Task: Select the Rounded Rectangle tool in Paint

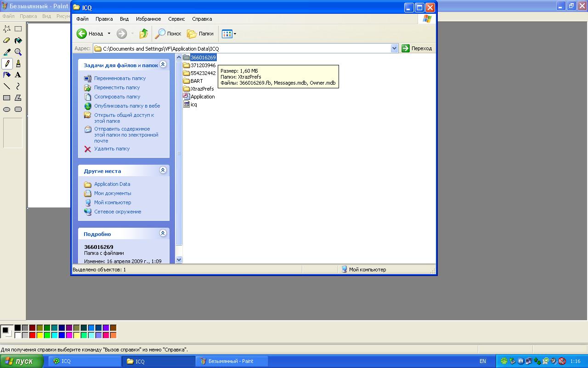Action: [18, 109]
